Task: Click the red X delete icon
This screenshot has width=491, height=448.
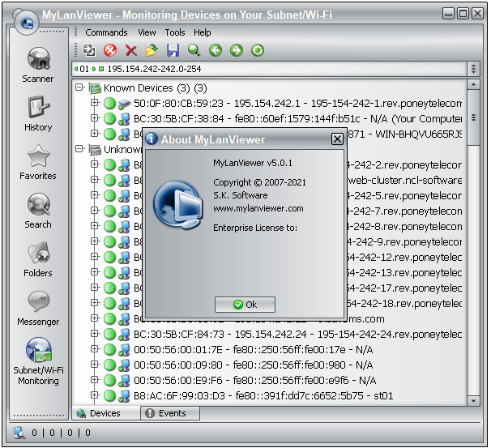Action: tap(131, 50)
